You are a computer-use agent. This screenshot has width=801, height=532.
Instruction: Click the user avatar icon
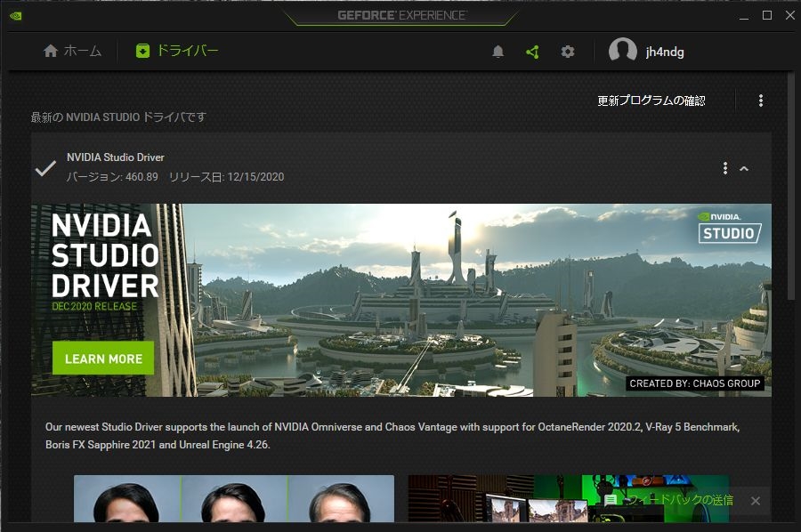tap(623, 51)
